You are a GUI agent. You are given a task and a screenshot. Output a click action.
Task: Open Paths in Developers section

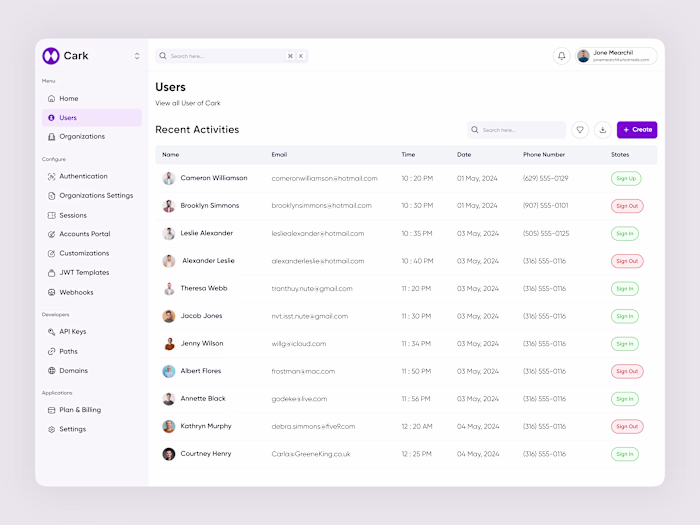pyautogui.click(x=92, y=351)
